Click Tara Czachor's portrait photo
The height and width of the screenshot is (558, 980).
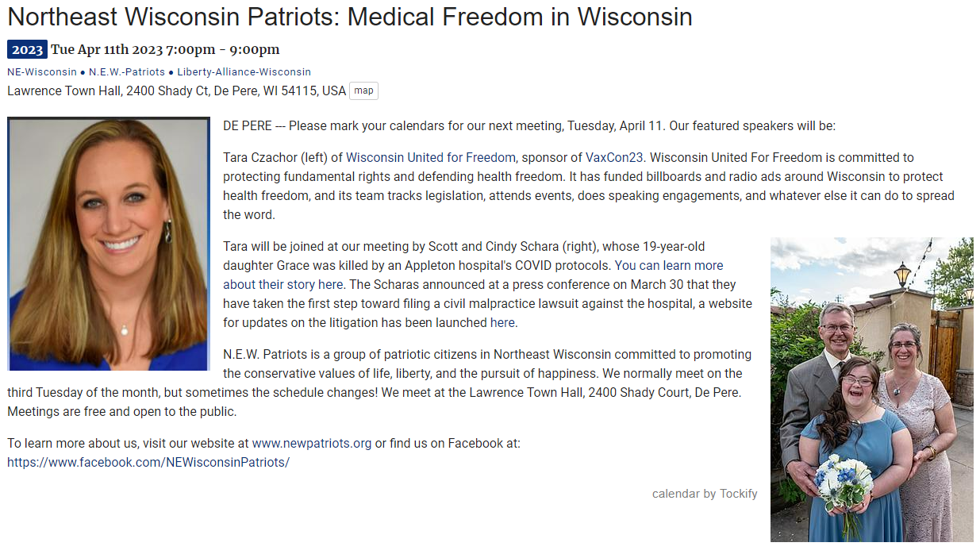pyautogui.click(x=109, y=244)
